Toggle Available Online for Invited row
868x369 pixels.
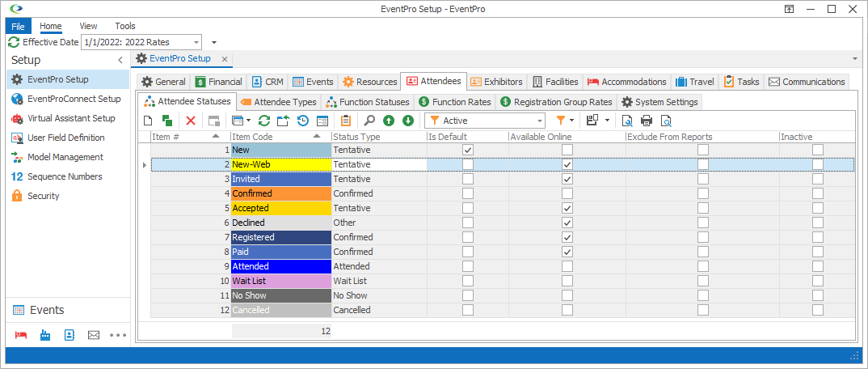(567, 179)
